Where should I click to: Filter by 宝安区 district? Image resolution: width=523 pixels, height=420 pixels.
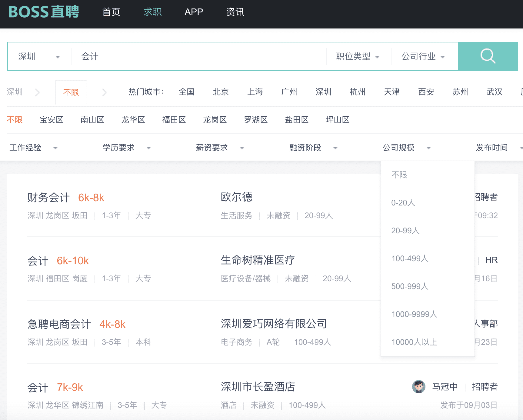pyautogui.click(x=52, y=120)
